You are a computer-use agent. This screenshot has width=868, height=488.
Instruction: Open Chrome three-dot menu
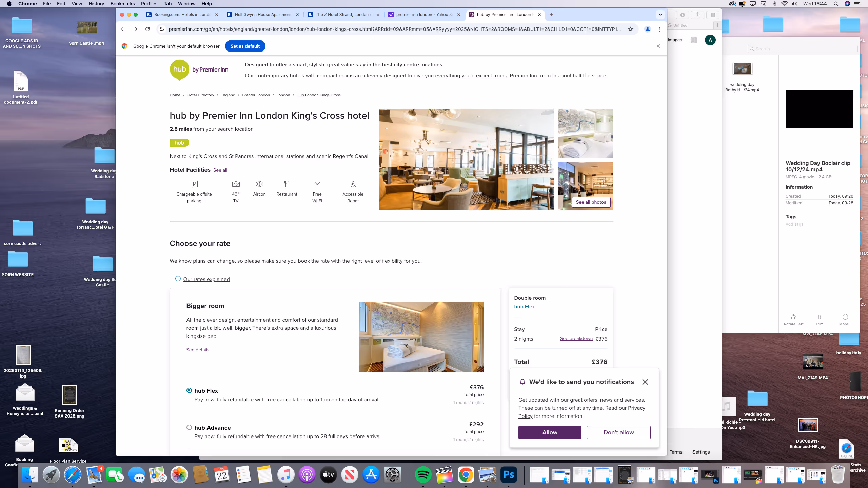coord(660,29)
